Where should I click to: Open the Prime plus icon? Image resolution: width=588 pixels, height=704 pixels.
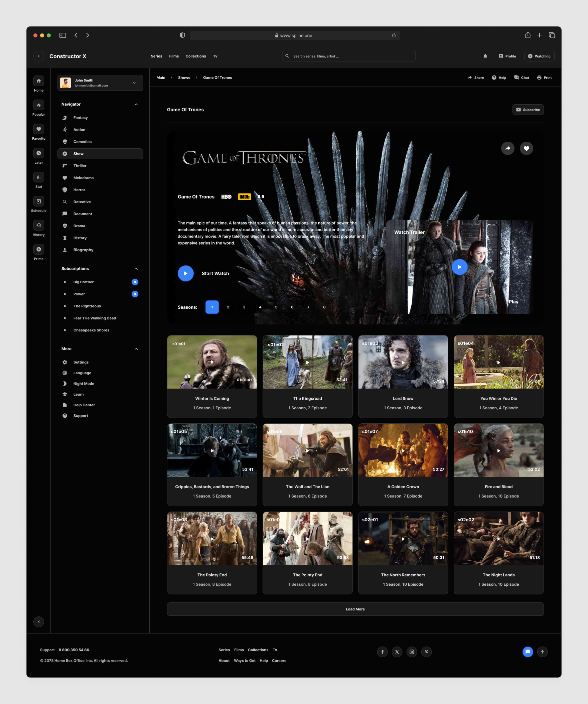[x=38, y=249]
